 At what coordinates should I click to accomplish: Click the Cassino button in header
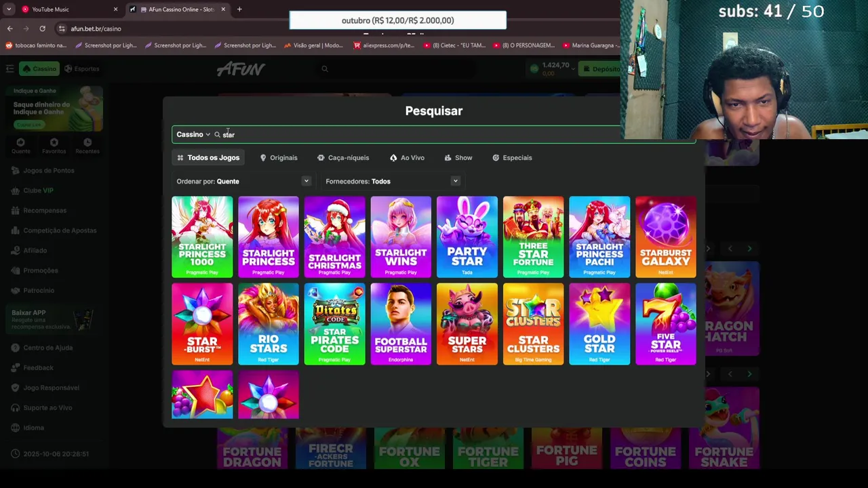pyautogui.click(x=39, y=68)
